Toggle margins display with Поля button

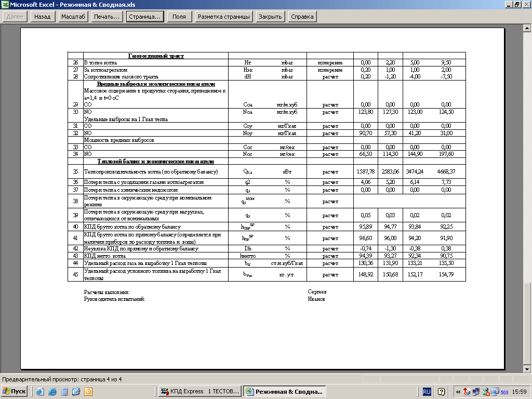[x=179, y=17]
